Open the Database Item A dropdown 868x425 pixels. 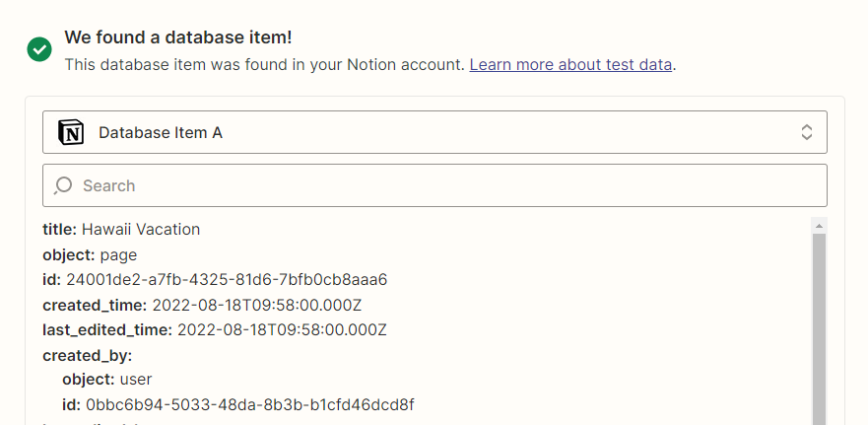(434, 132)
